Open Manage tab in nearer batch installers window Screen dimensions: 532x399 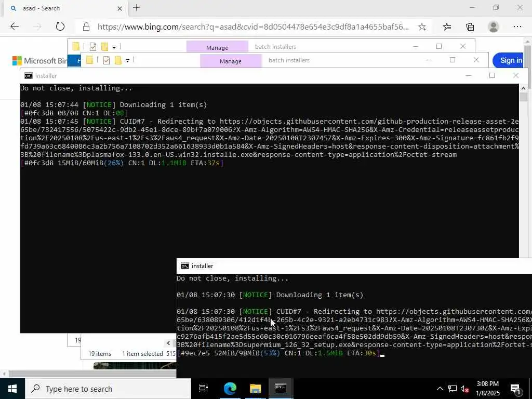(231, 61)
